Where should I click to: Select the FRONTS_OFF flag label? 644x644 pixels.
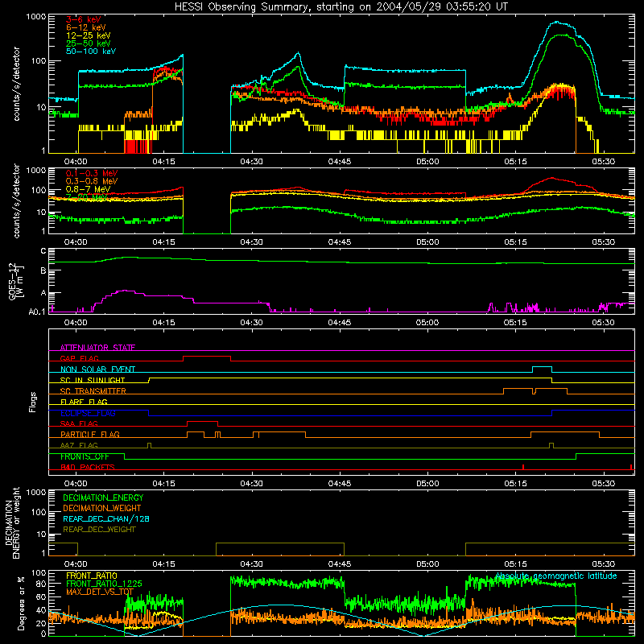click(85, 456)
